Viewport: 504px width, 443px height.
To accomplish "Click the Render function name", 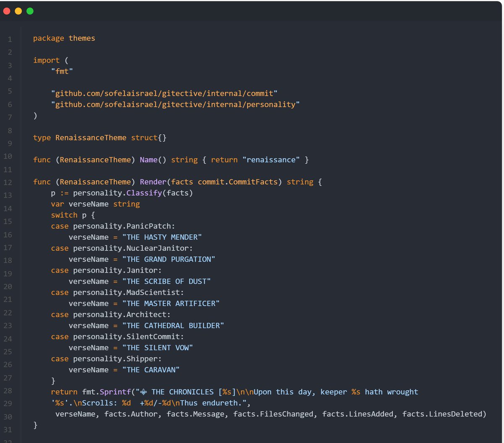I will (x=153, y=182).
